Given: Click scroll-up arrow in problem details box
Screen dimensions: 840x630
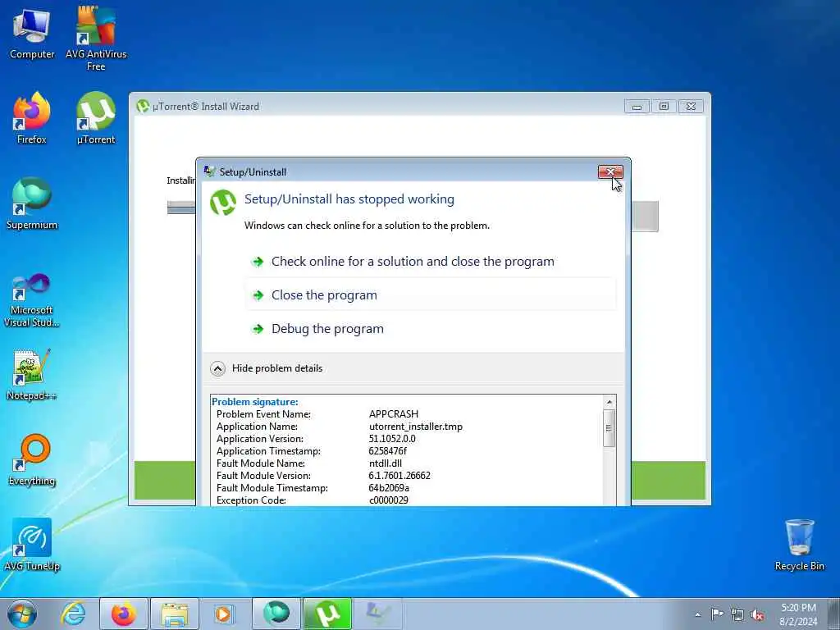Looking at the screenshot, I should coord(609,402).
